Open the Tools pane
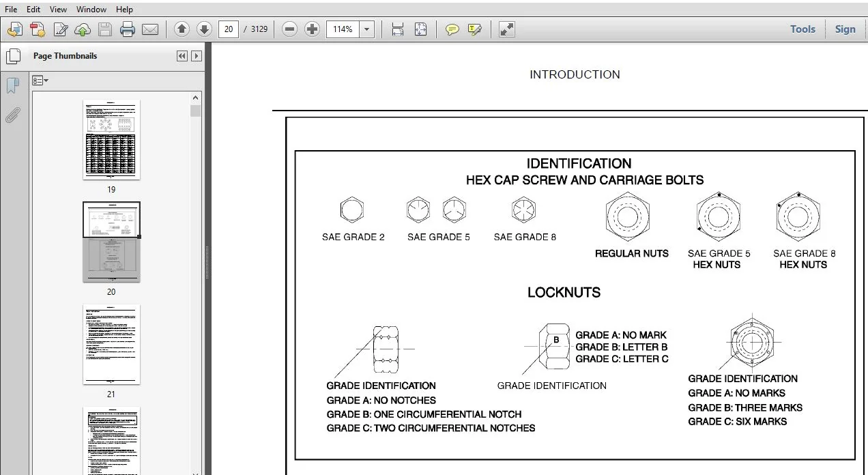 coord(802,29)
